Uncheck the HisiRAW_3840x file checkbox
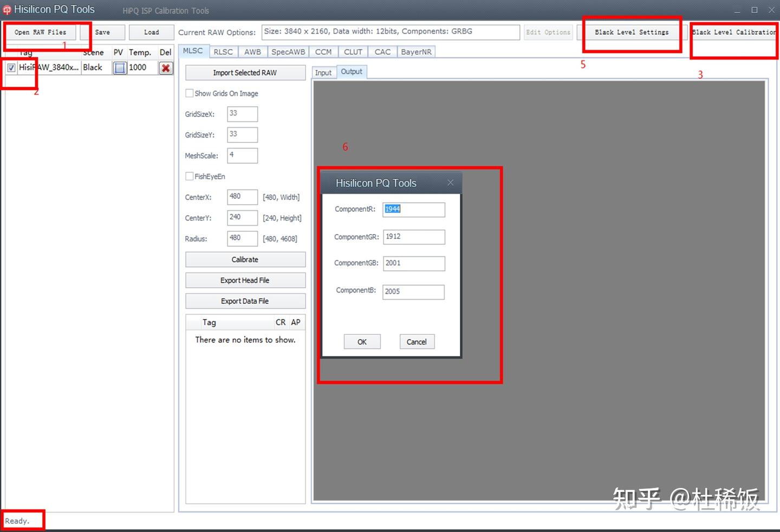This screenshot has width=780, height=532. coord(11,68)
